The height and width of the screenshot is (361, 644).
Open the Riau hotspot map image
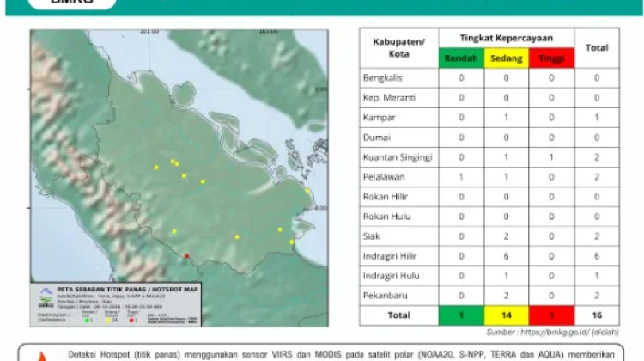[179, 178]
